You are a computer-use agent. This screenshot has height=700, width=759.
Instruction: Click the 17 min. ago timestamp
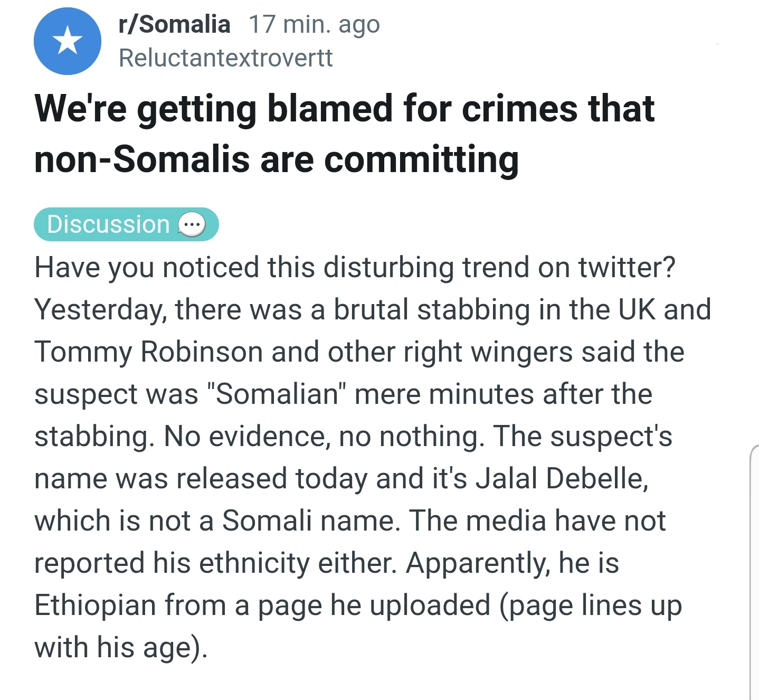tap(314, 24)
